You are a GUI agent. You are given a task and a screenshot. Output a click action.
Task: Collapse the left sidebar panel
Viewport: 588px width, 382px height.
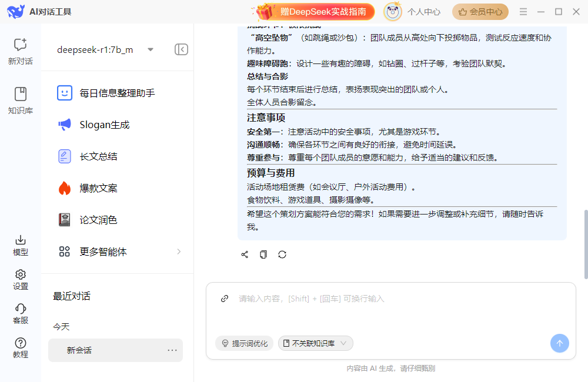pyautogui.click(x=181, y=49)
